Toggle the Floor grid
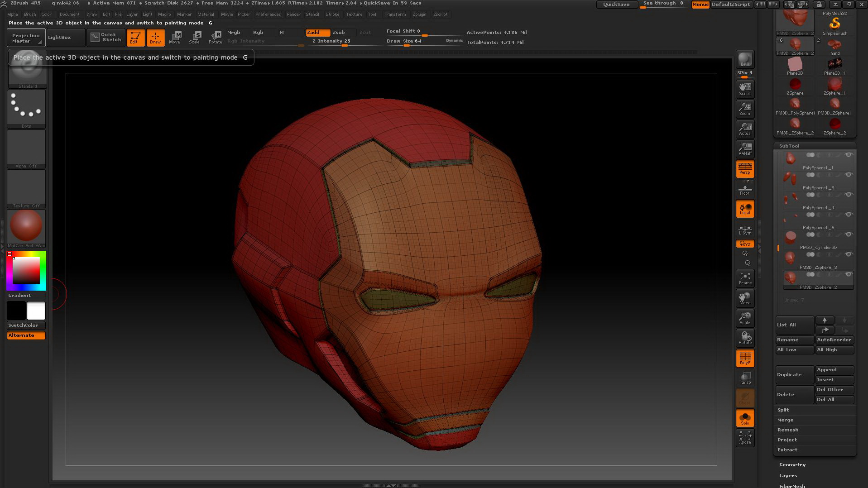Viewport: 868px width, 488px height. [x=745, y=190]
